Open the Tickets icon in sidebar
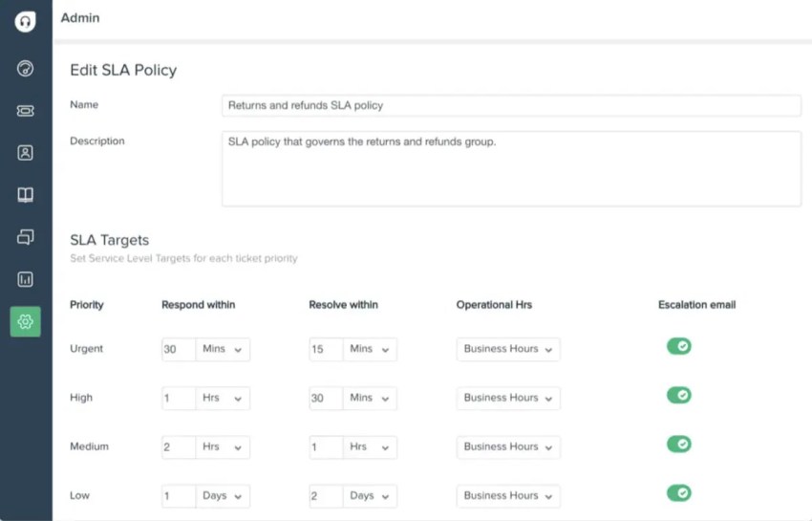Viewport: 812px width, 521px height. tap(26, 111)
